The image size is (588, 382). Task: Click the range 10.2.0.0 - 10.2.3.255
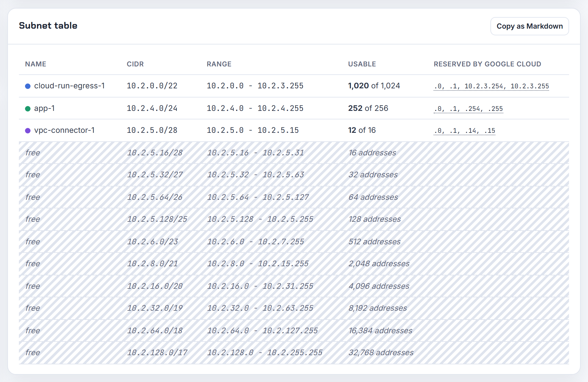(255, 86)
